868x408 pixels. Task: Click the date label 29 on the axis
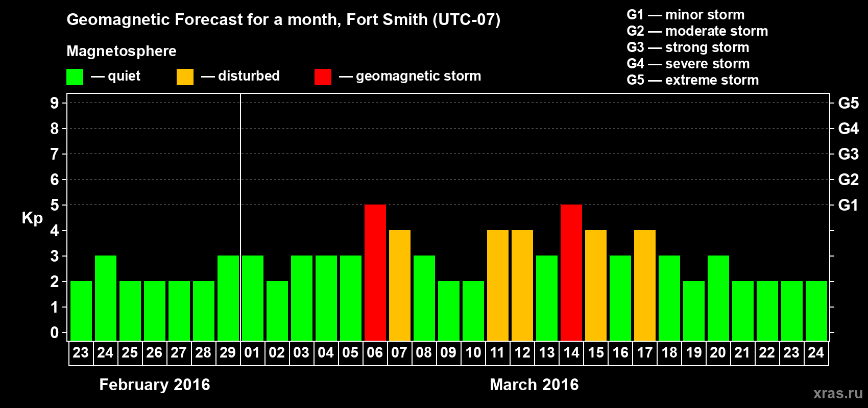pos(228,352)
